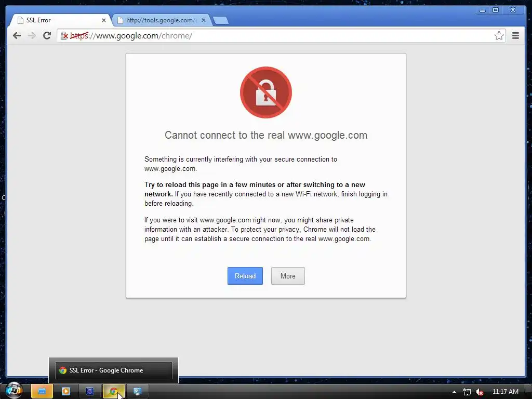This screenshot has width=532, height=399.
Task: Switch to the tools.google.com tab
Action: (x=161, y=20)
